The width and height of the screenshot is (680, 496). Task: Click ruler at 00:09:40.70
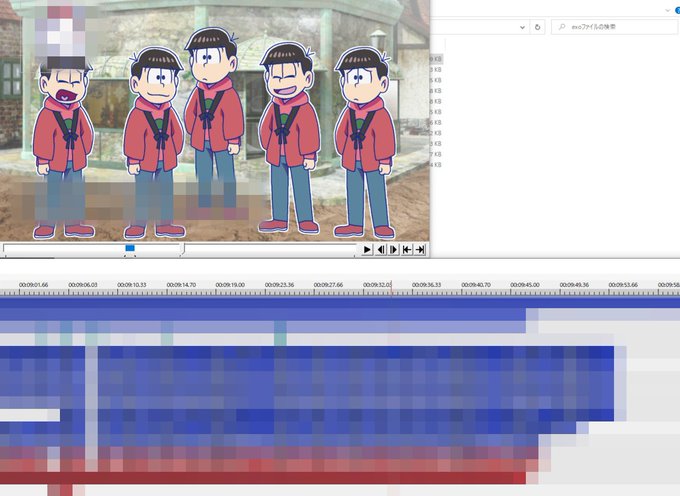coord(476,285)
